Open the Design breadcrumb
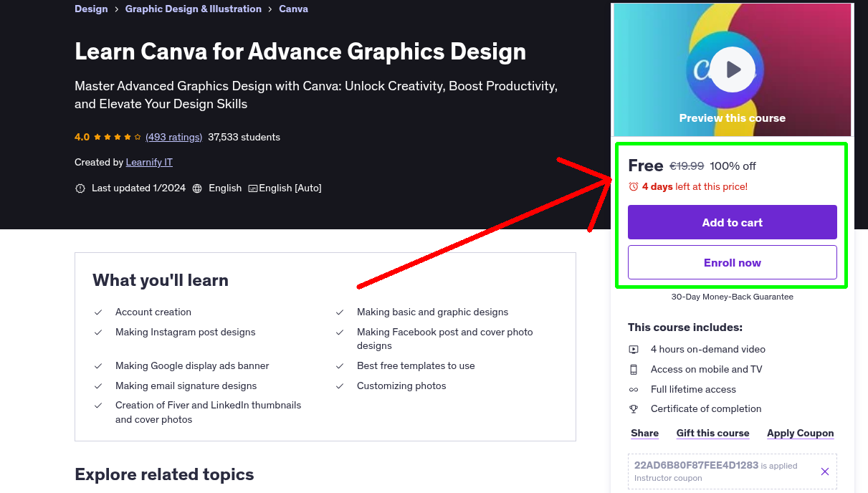Screen dimensions: 868x493 91,9
